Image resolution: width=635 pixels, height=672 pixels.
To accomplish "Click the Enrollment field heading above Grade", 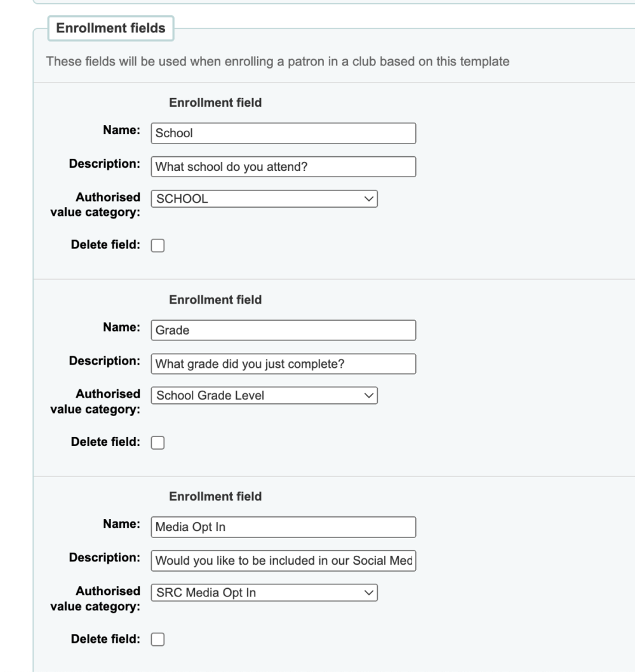I will pyautogui.click(x=215, y=300).
